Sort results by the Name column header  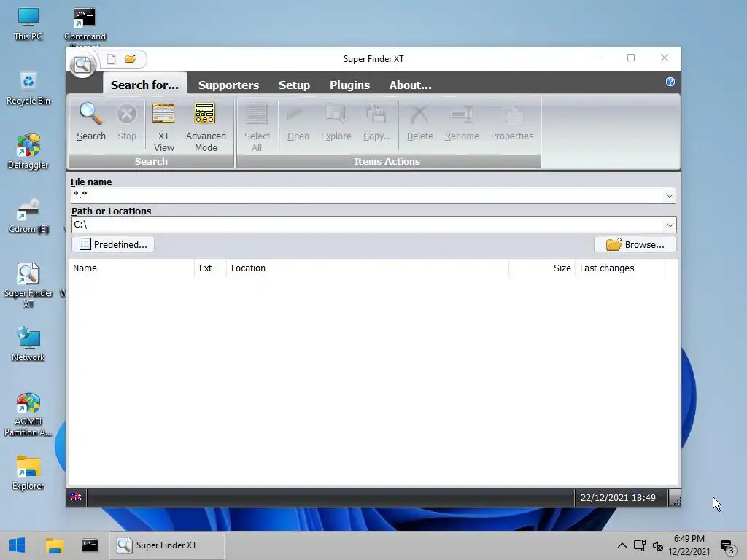click(131, 268)
